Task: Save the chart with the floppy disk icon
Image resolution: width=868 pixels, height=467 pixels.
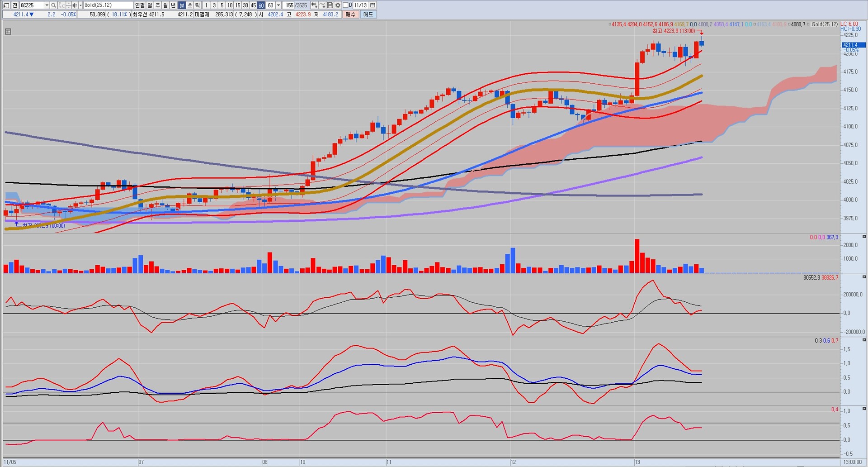Action: point(330,5)
